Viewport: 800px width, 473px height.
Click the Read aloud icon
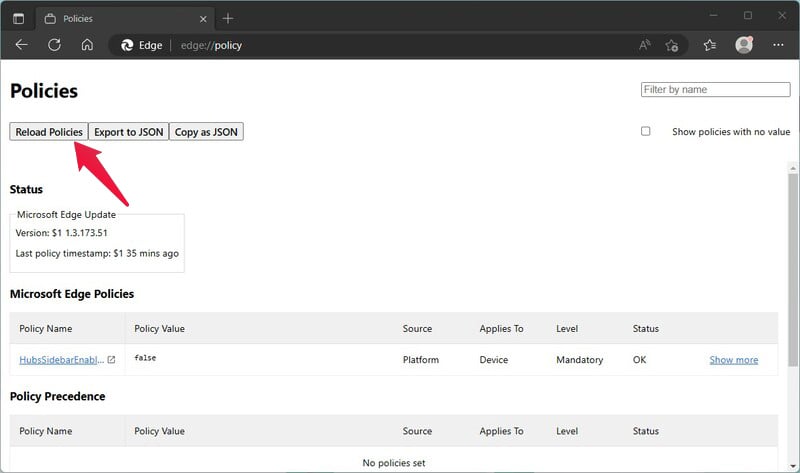(x=644, y=45)
